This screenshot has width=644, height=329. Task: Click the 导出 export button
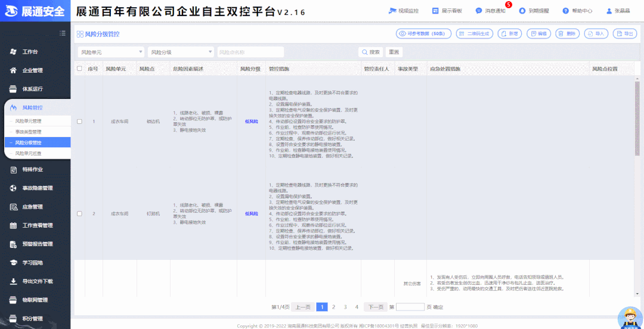[625, 34]
